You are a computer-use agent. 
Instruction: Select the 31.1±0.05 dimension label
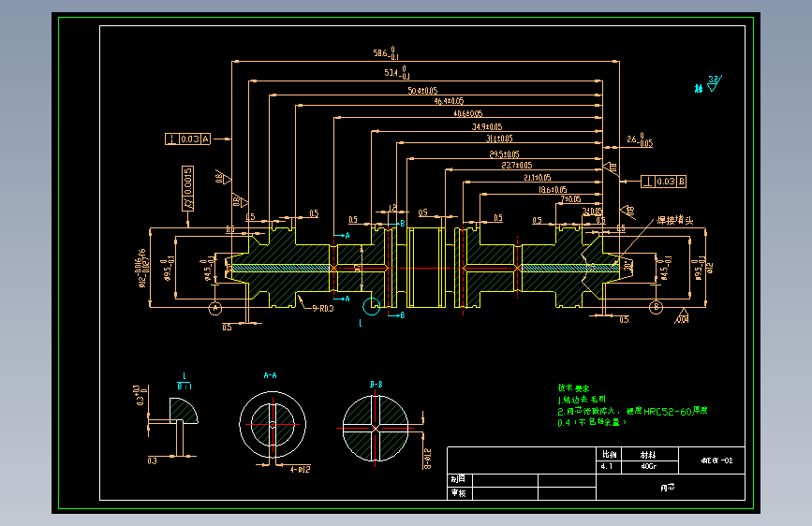(499, 139)
